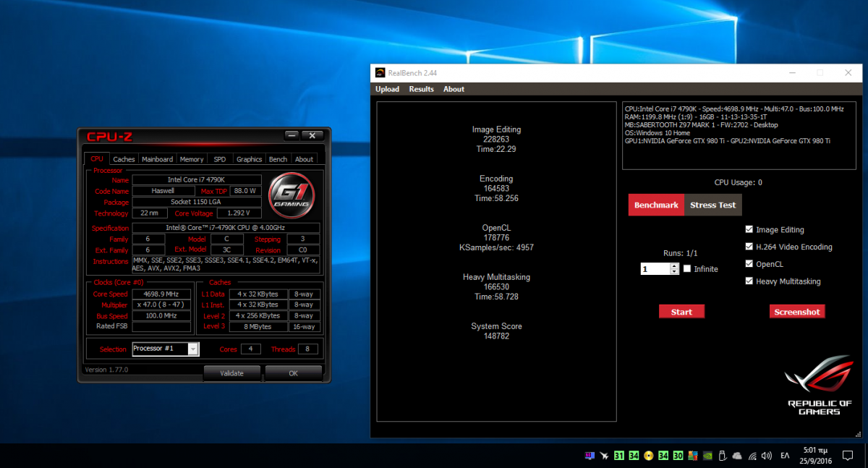Screen dimensions: 868x468
Task: Click the Validate button in CPU-Z
Action: pos(231,373)
